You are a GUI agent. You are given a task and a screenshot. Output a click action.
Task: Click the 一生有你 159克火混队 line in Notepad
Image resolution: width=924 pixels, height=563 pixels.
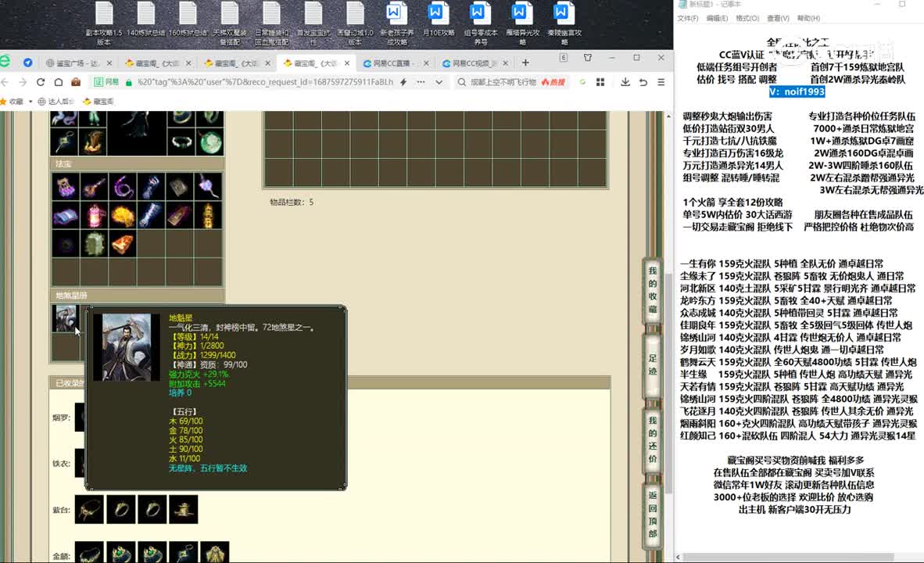click(x=782, y=264)
